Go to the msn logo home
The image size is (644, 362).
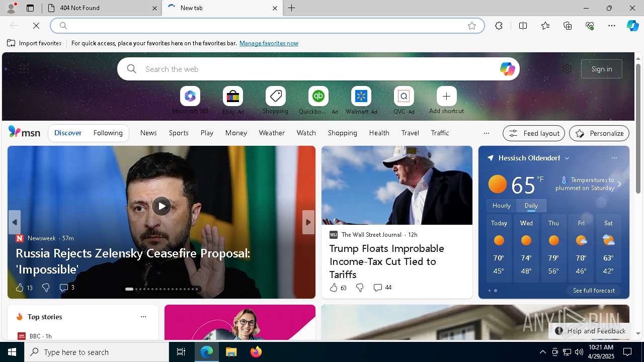(24, 132)
